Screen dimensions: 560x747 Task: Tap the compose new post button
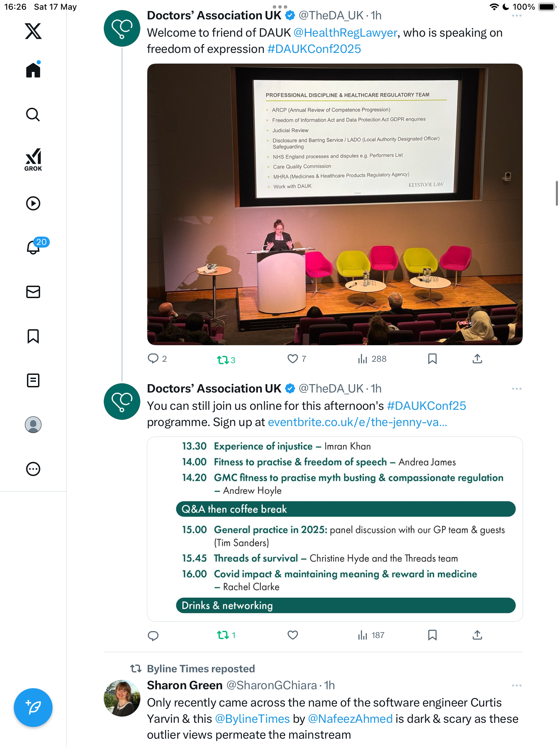[33, 708]
